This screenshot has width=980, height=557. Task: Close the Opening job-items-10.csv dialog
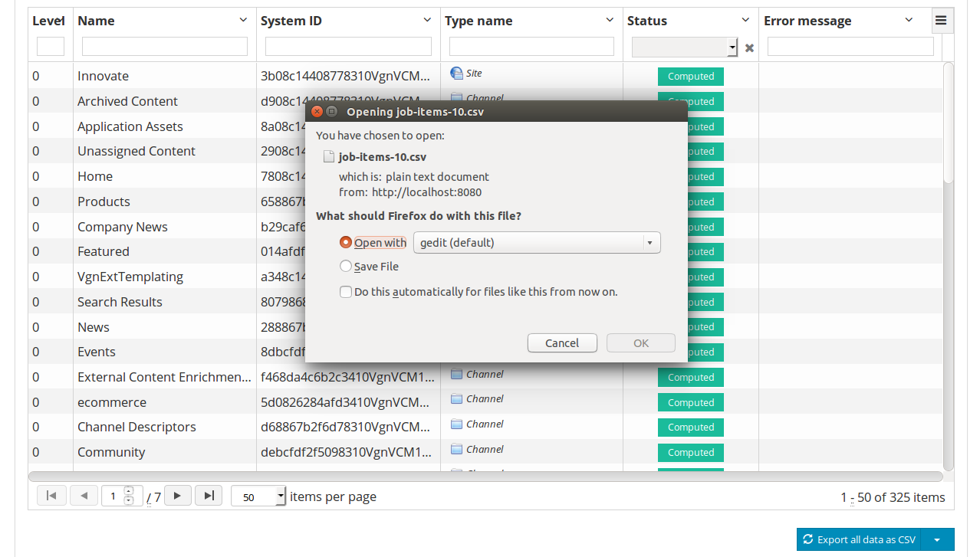click(x=317, y=112)
